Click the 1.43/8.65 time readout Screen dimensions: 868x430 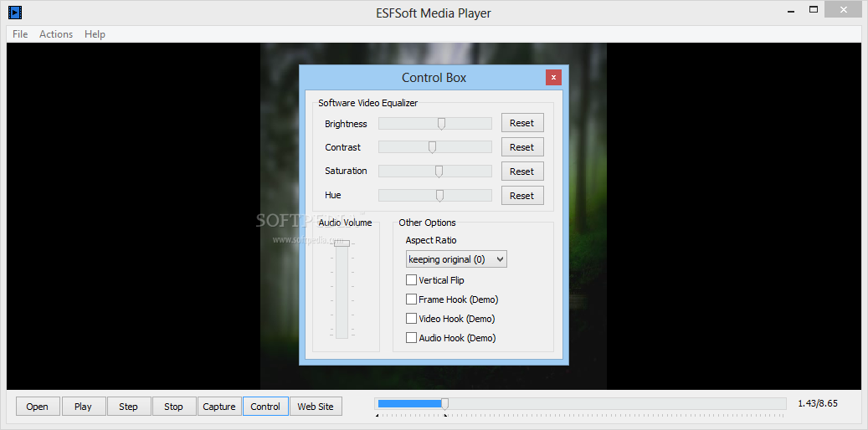818,403
